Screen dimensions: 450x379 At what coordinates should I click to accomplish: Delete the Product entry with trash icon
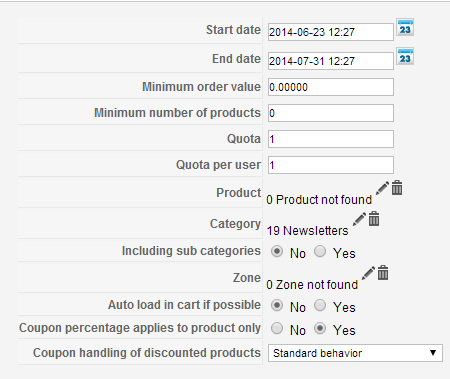[397, 188]
